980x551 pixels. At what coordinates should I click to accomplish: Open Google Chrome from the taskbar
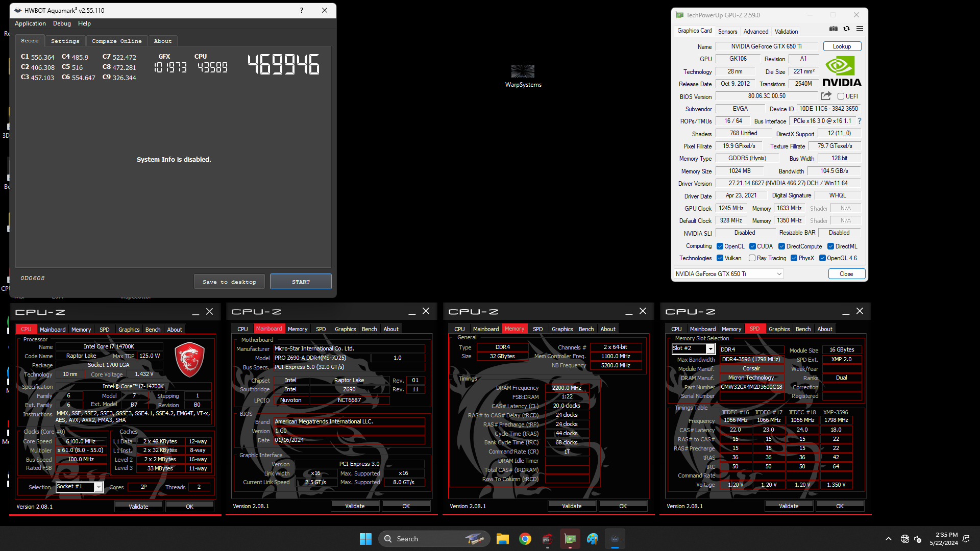coord(525,539)
